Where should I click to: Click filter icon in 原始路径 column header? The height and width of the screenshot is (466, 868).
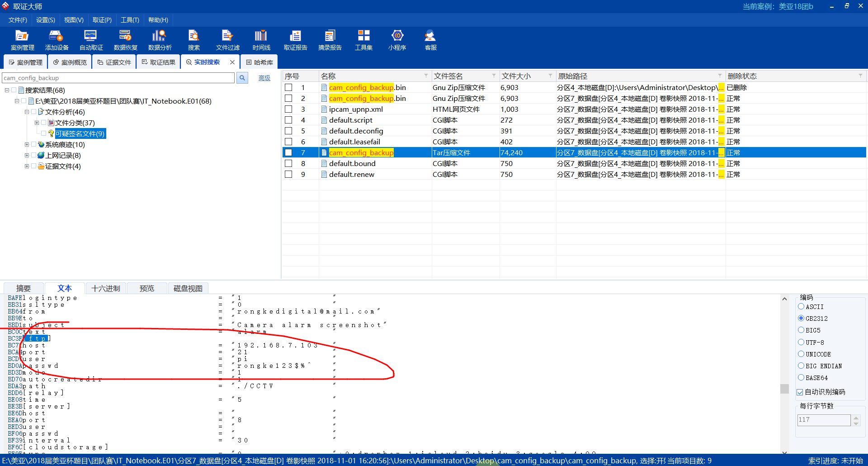click(720, 76)
